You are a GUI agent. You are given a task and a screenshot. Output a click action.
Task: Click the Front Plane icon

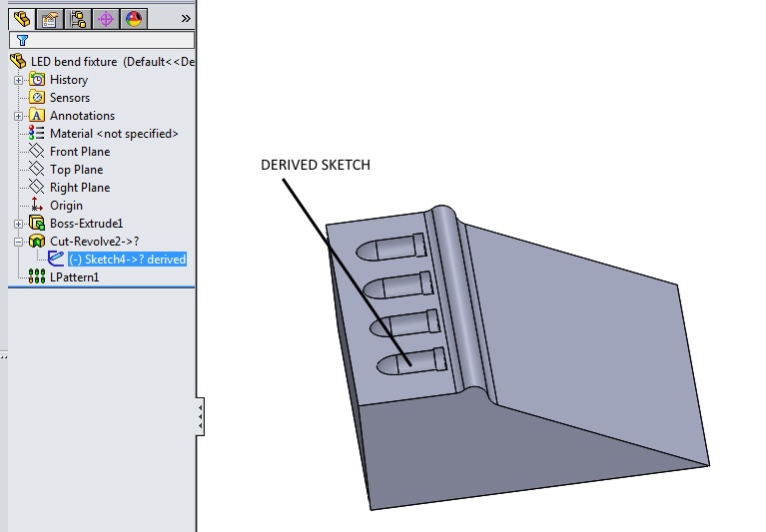[x=37, y=152]
